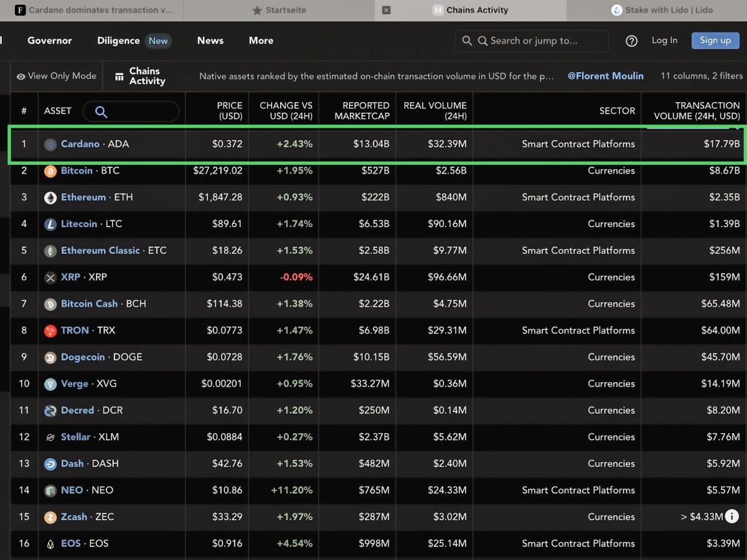
Task: Open the Dogecoin asset link
Action: [83, 358]
